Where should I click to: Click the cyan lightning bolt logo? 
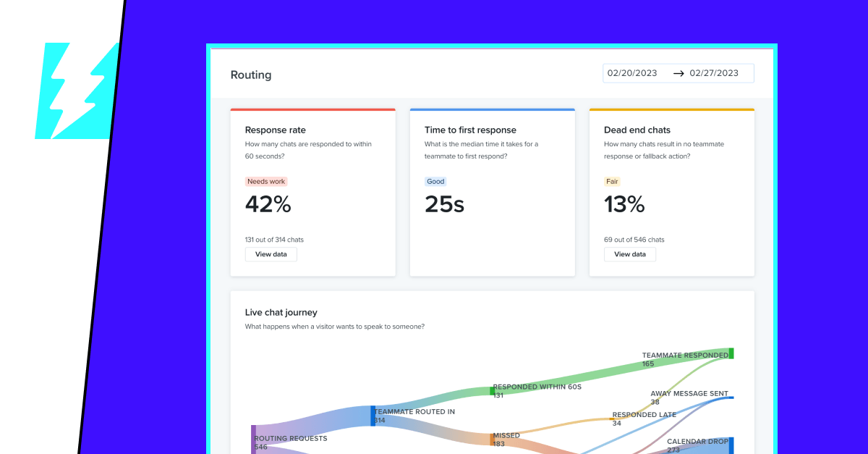[76, 91]
